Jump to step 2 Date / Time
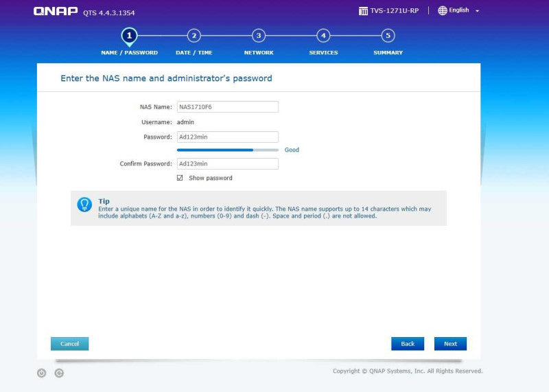Screen dimensions: 549x392 194,36
